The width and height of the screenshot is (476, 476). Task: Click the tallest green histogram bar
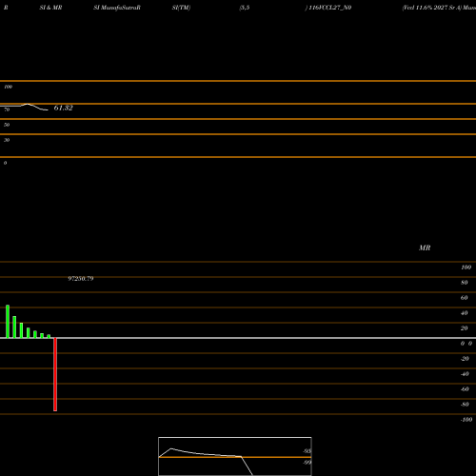pyautogui.click(x=8, y=322)
